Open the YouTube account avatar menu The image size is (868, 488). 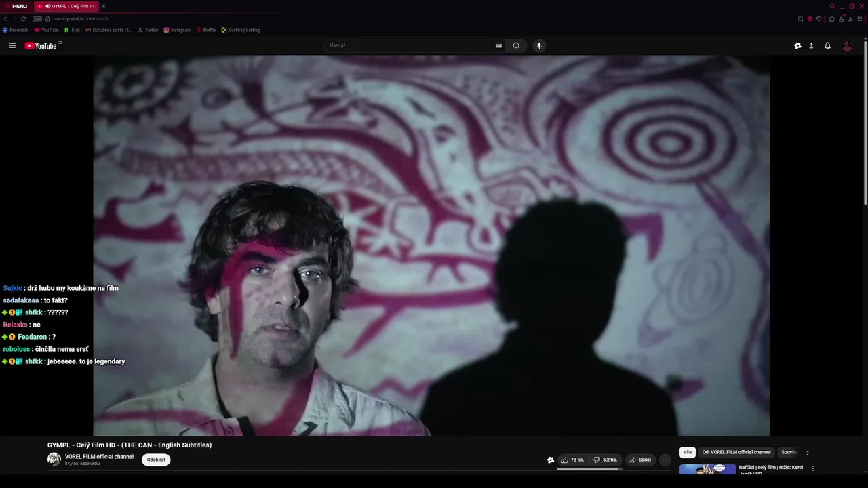(847, 45)
